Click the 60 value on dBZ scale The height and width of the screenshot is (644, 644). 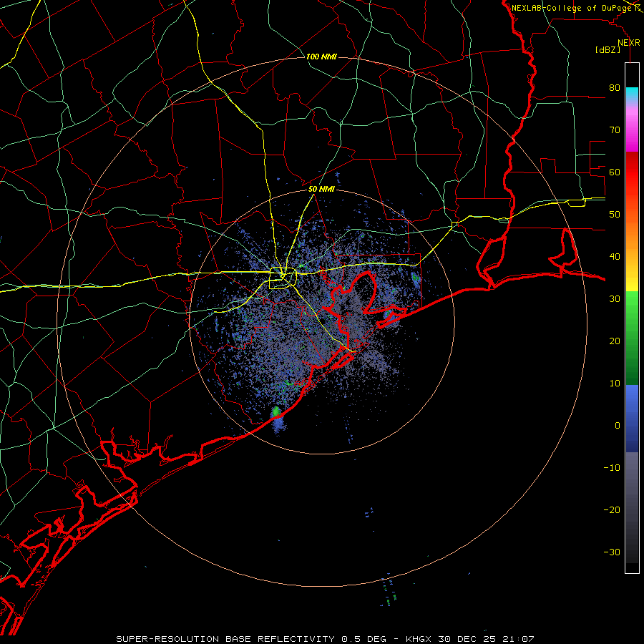pyautogui.click(x=615, y=172)
